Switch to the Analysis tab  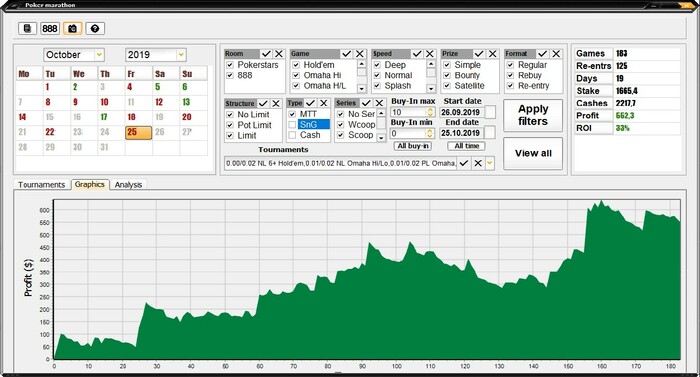(128, 184)
